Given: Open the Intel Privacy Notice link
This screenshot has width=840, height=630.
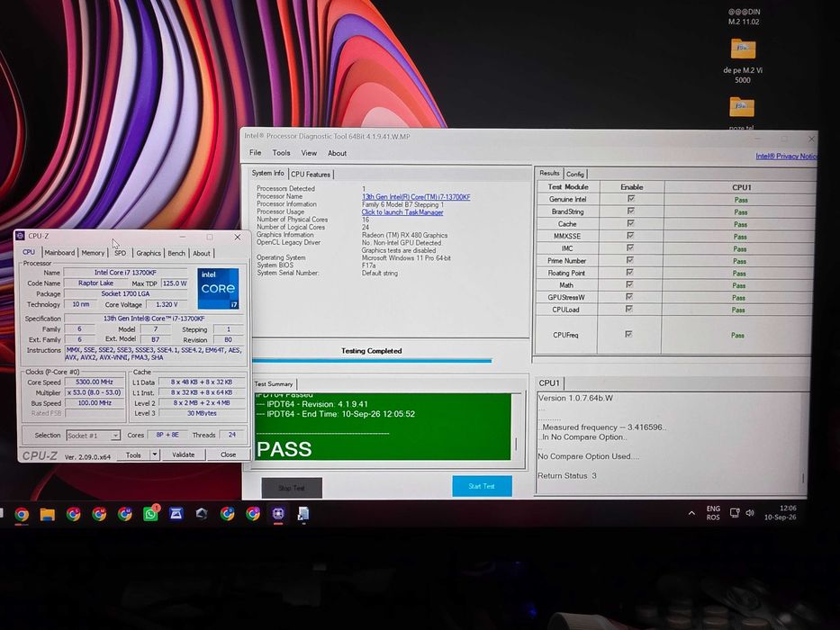Looking at the screenshot, I should coord(786,156).
